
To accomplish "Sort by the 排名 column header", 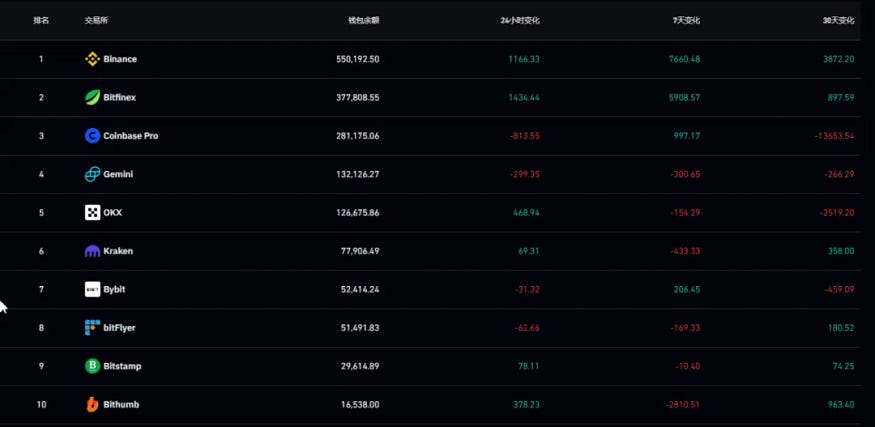I will [x=41, y=21].
